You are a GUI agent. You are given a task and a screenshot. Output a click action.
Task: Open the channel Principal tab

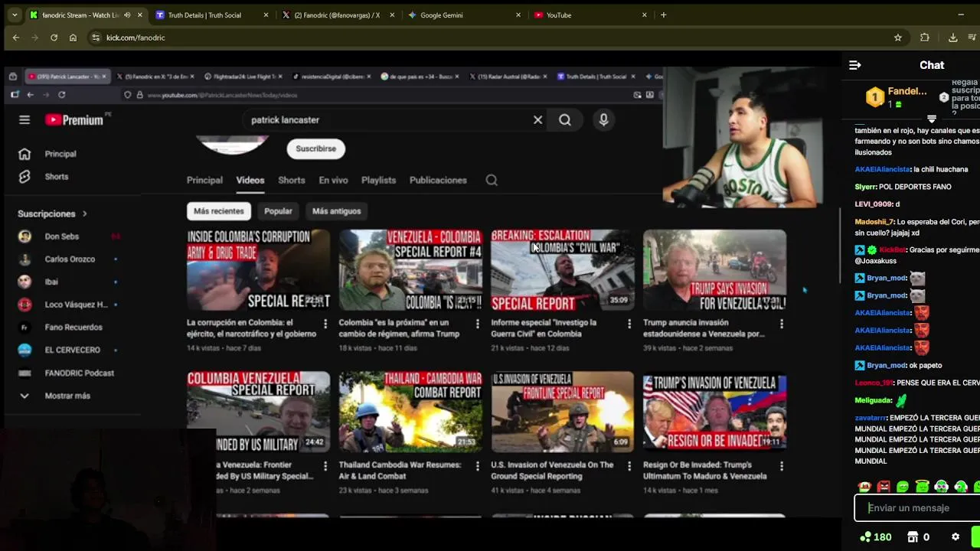click(x=204, y=180)
